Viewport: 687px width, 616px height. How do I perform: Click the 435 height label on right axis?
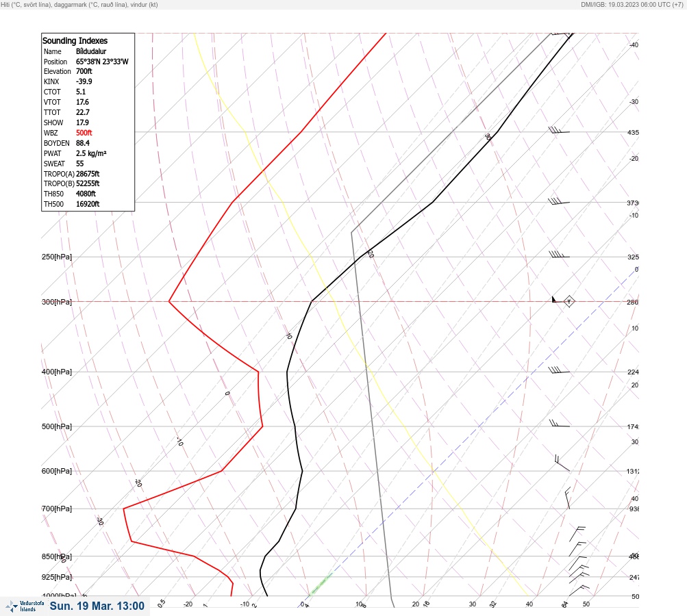coord(633,132)
